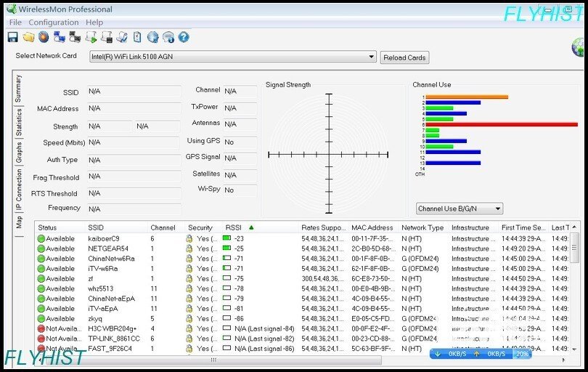The width and height of the screenshot is (588, 372).
Task: Sort the list by SSID column header
Action: click(x=96, y=227)
